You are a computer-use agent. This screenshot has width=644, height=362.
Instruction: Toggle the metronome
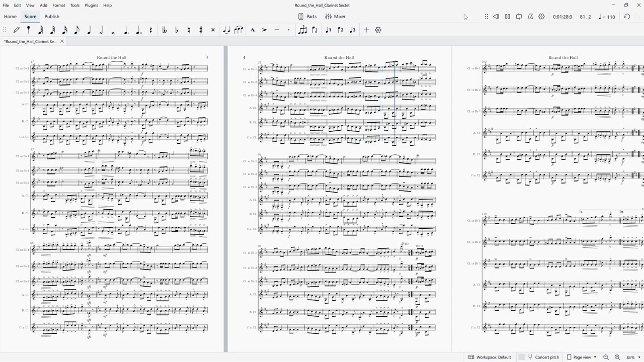click(530, 17)
